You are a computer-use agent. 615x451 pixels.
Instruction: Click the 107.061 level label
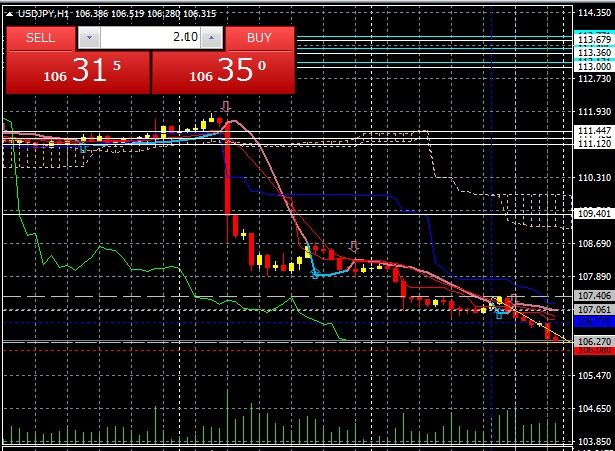coord(595,309)
